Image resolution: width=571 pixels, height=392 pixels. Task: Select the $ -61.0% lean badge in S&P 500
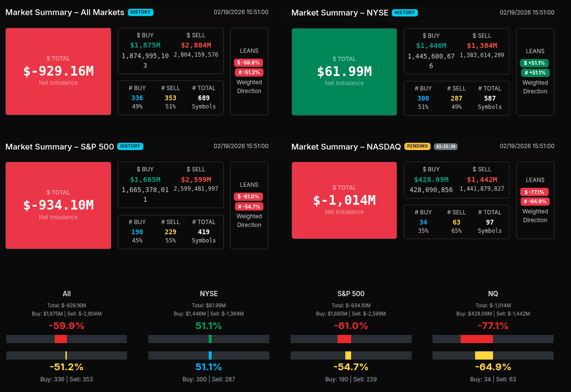(248, 196)
